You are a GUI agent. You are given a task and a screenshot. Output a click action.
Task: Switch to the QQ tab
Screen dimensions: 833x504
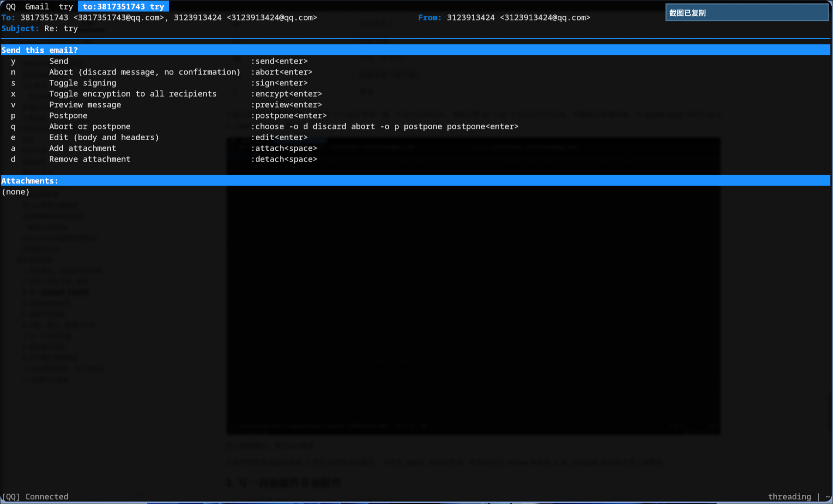10,7
